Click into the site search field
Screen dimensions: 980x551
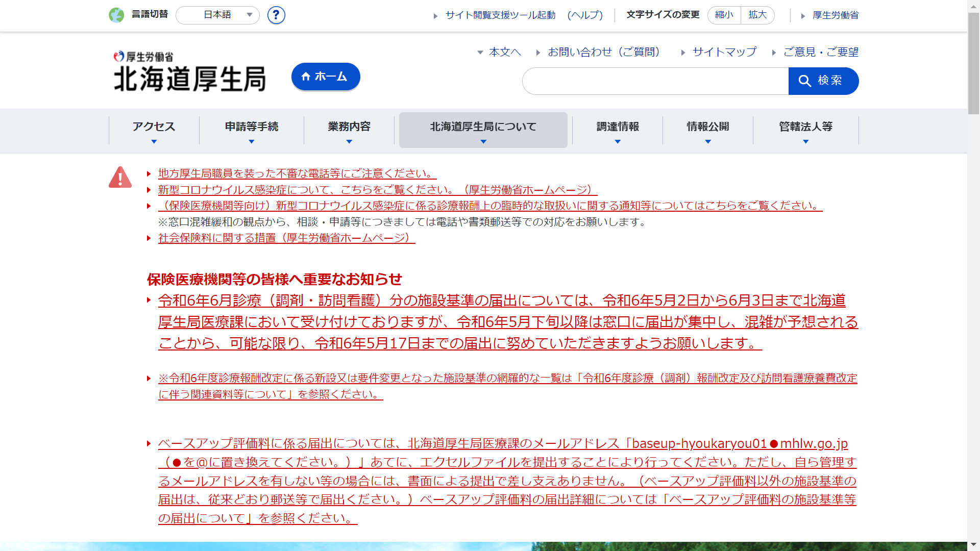tap(655, 81)
